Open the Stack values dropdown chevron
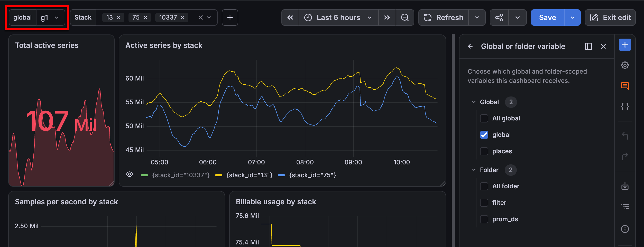The image size is (644, 247). (209, 17)
